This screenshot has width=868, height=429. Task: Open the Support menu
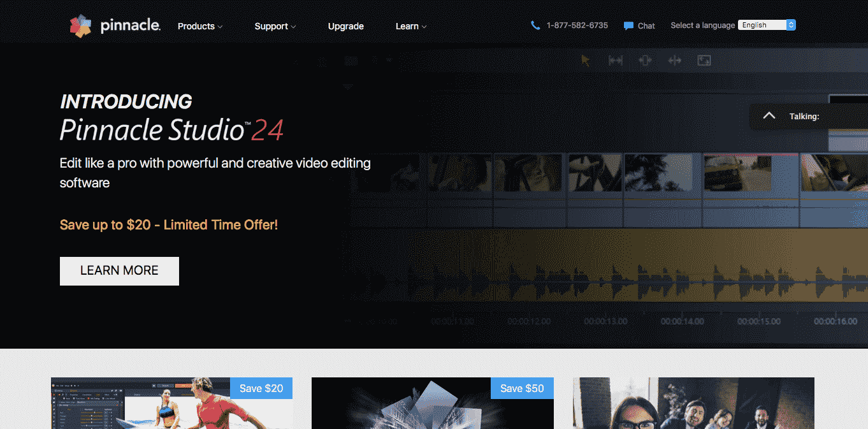(275, 26)
